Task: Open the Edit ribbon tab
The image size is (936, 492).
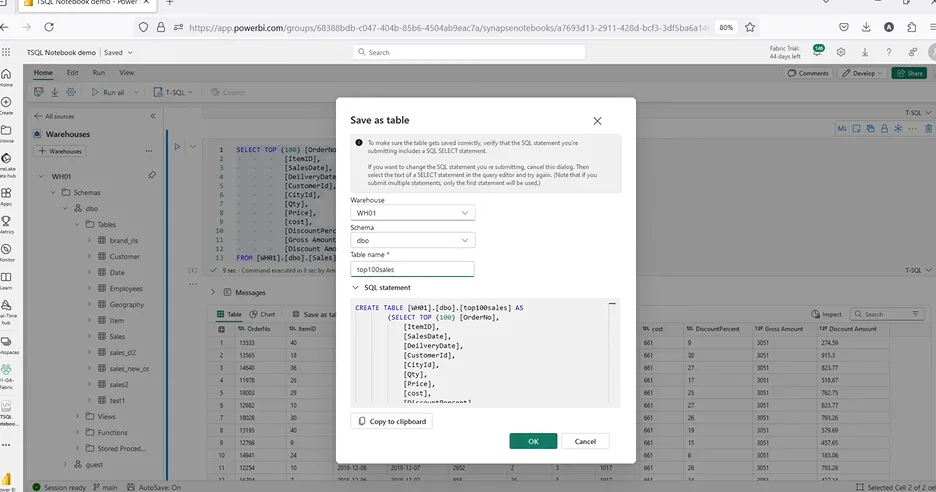Action: (x=72, y=72)
